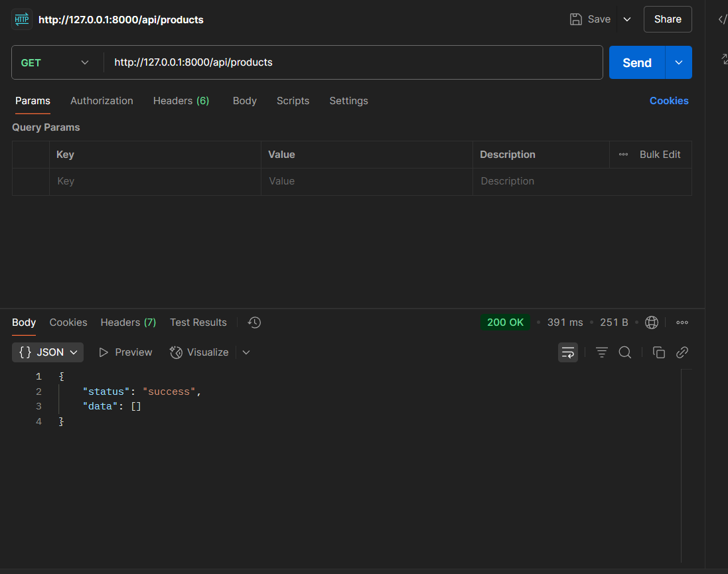
Task: Open network info globe icon
Action: tap(652, 323)
